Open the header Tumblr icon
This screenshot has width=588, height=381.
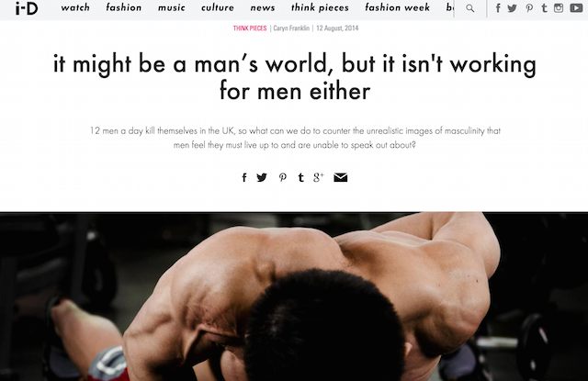tap(544, 8)
